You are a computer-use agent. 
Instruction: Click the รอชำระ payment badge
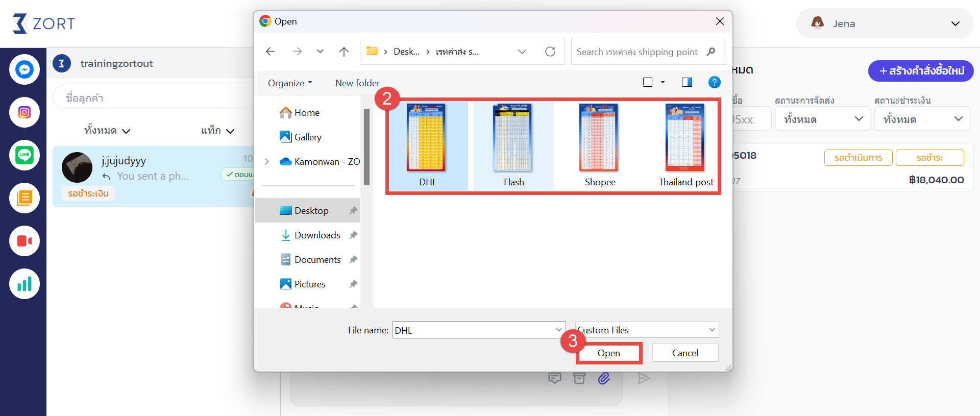point(930,158)
